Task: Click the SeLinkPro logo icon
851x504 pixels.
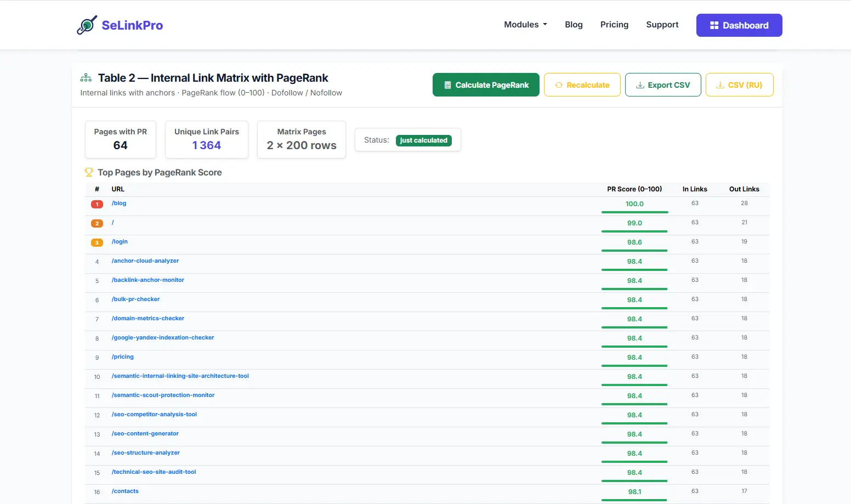Action: coord(87,25)
